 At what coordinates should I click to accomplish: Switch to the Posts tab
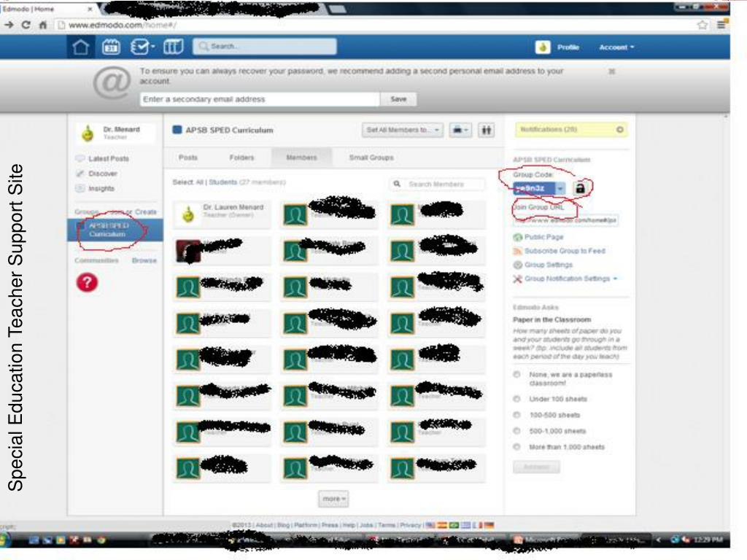tap(188, 157)
